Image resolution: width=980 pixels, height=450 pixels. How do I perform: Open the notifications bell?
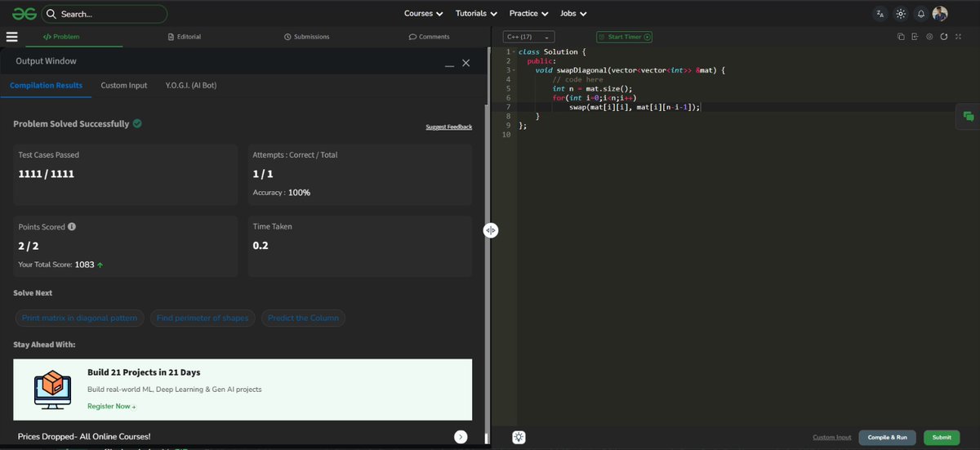(920, 14)
